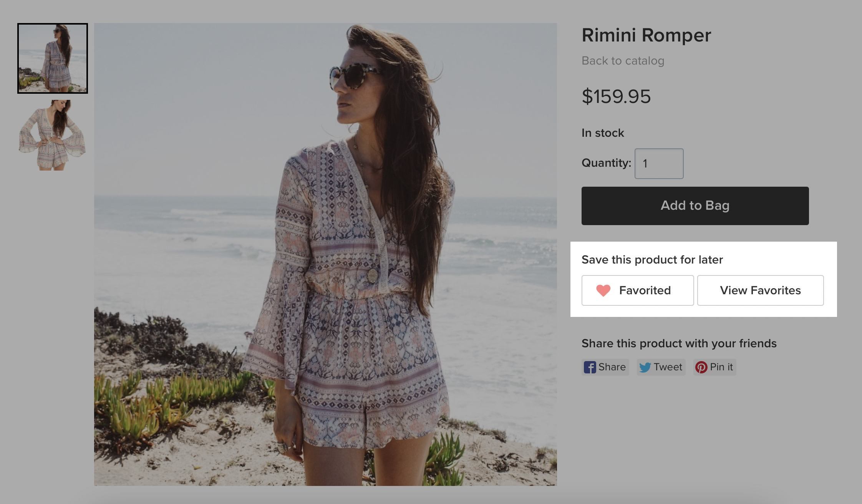Click the pink heart icon
The width and height of the screenshot is (862, 504).
click(603, 290)
